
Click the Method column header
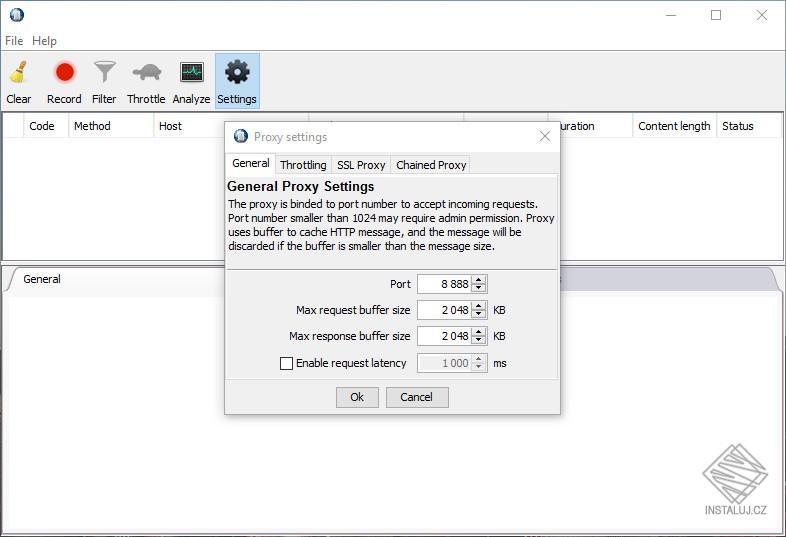coord(111,126)
